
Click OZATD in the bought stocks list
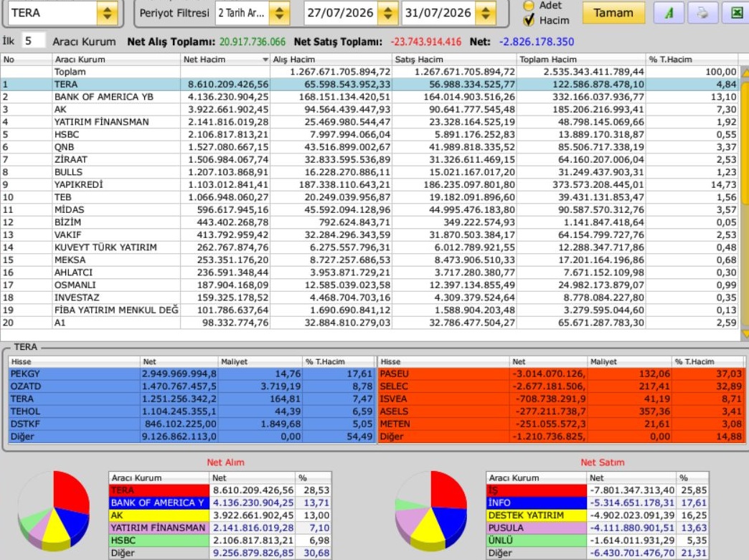click(26, 386)
